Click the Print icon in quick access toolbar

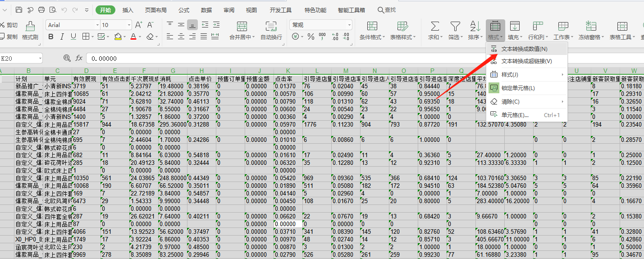(41, 9)
